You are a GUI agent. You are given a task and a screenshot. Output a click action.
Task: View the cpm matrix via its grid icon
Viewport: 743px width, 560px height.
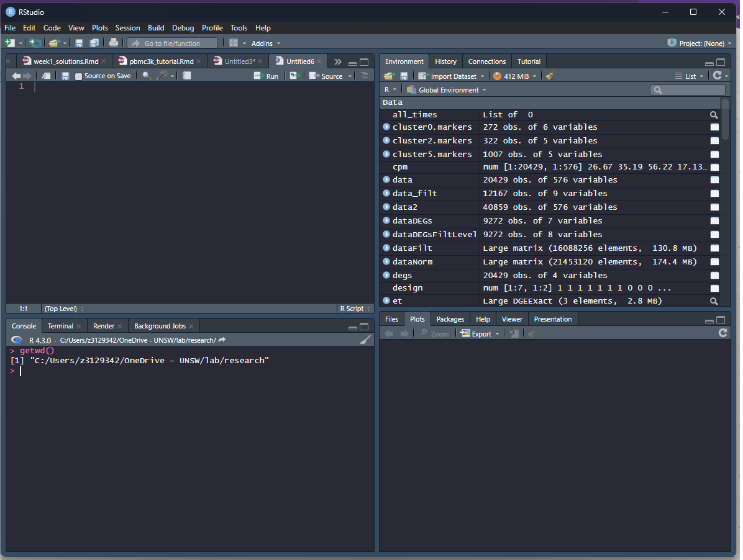[714, 167]
